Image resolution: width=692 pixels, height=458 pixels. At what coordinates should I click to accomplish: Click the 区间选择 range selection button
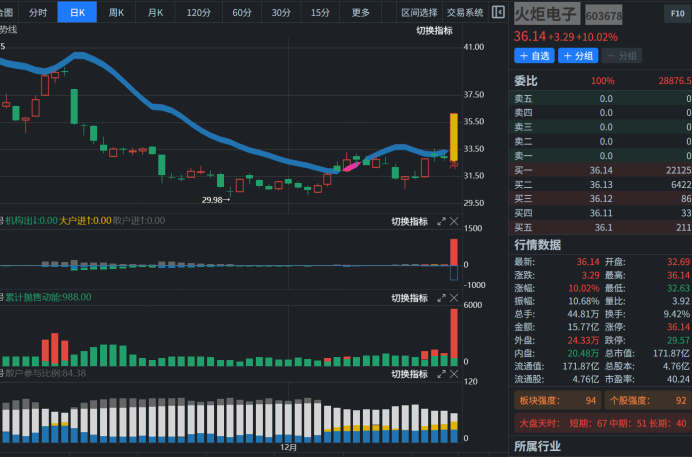pyautogui.click(x=419, y=13)
